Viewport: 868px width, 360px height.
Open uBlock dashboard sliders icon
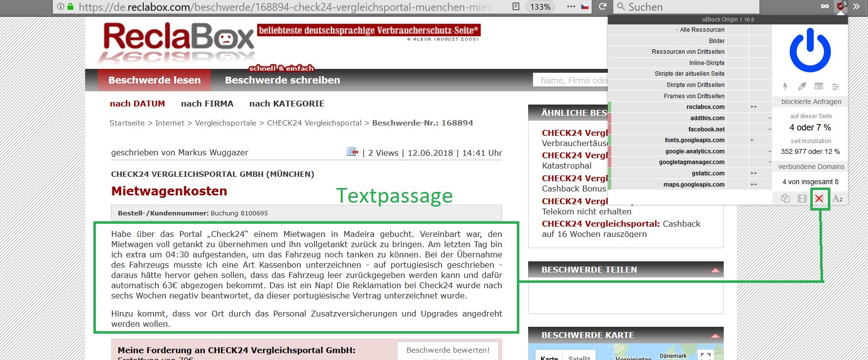coord(835,86)
